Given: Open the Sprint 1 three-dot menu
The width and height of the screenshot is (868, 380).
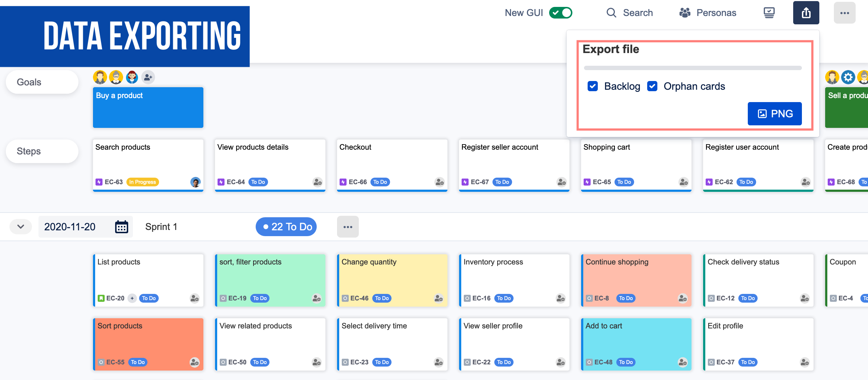Looking at the screenshot, I should click(x=348, y=227).
